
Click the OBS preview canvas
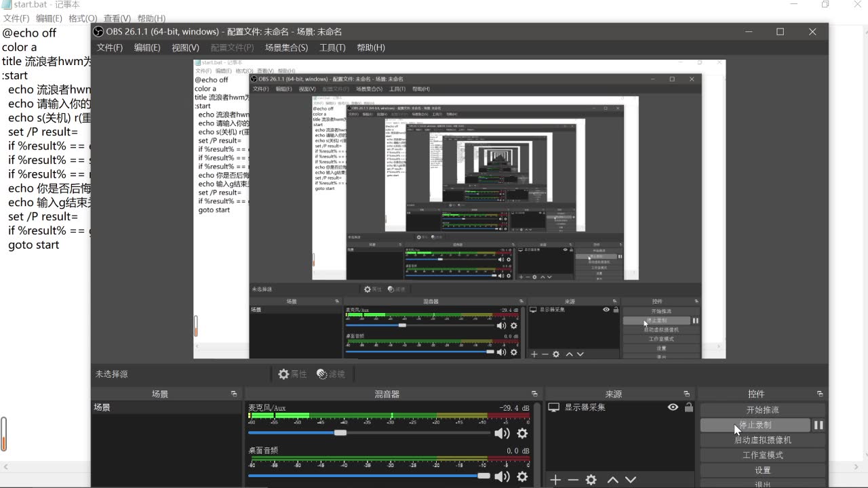[459, 209]
